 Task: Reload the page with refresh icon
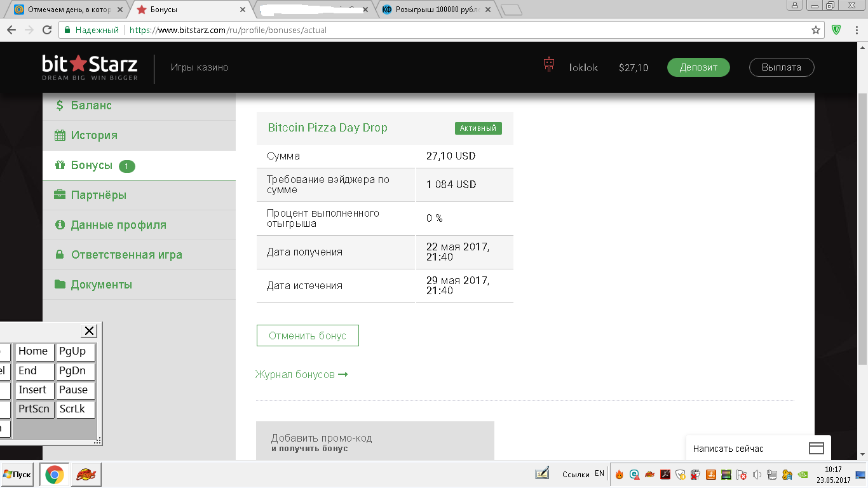click(x=46, y=30)
